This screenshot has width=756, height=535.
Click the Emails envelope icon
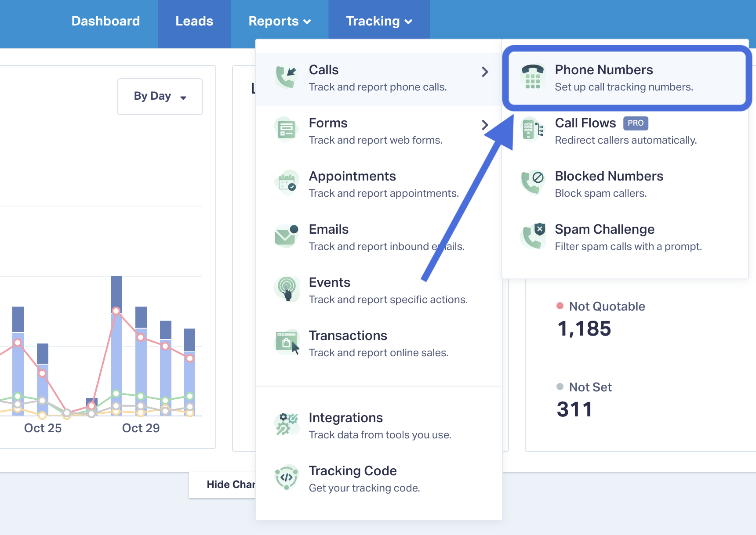[x=286, y=236]
